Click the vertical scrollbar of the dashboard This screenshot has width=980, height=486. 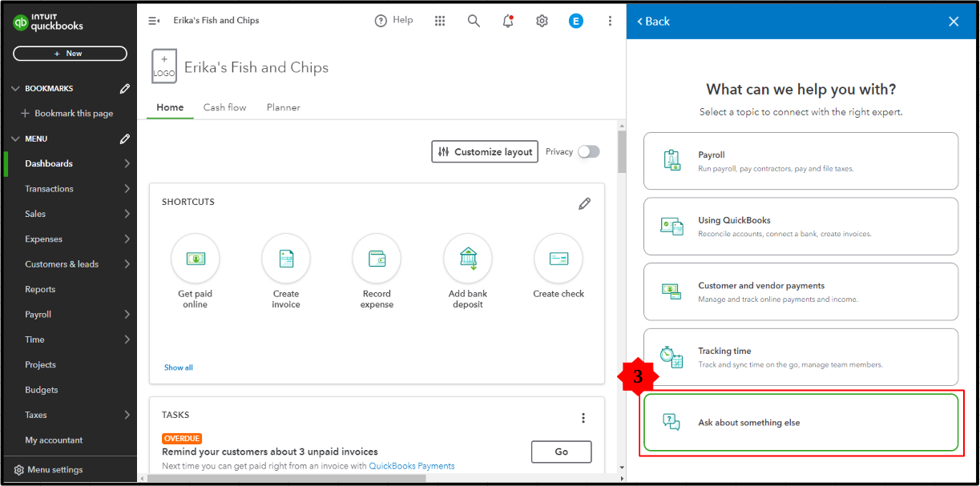[x=622, y=152]
